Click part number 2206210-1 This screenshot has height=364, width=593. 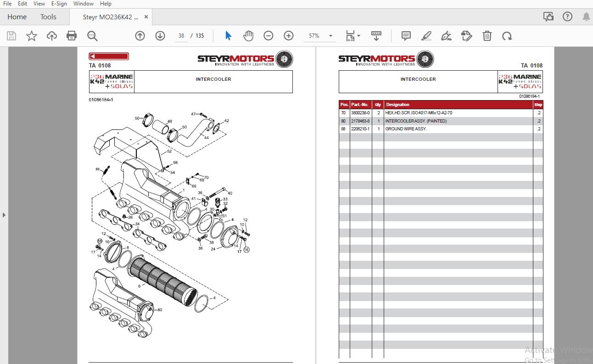click(360, 129)
